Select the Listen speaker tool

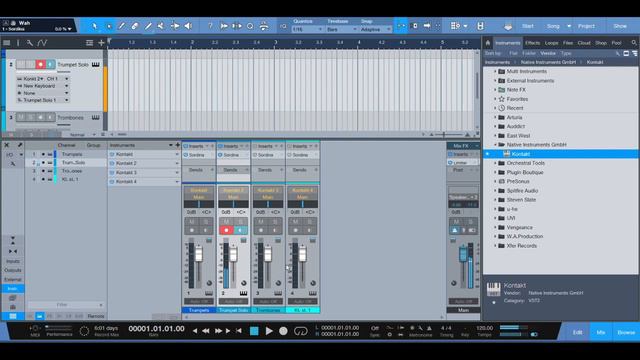188,26
